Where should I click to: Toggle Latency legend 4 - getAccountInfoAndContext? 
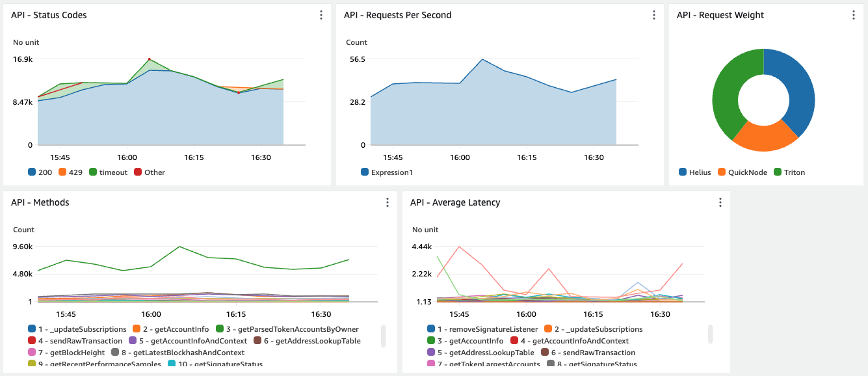click(570, 341)
